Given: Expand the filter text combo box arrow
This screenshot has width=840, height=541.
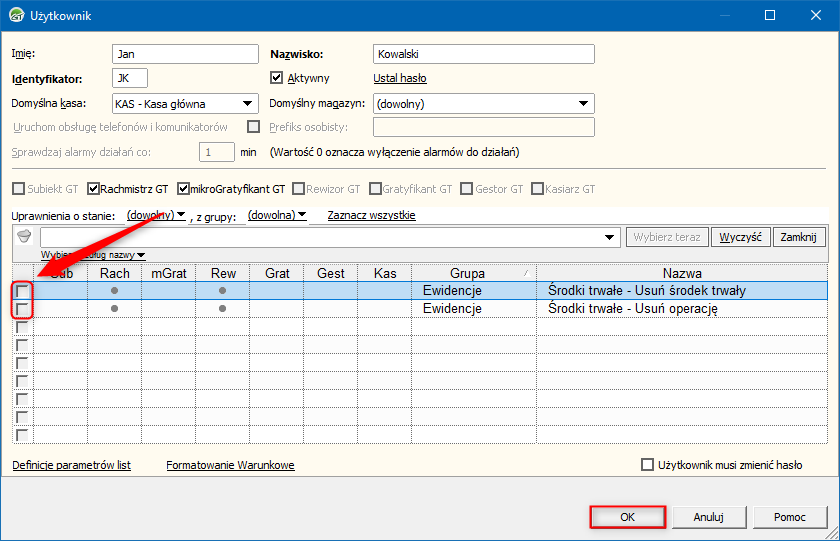Looking at the screenshot, I should point(610,237).
